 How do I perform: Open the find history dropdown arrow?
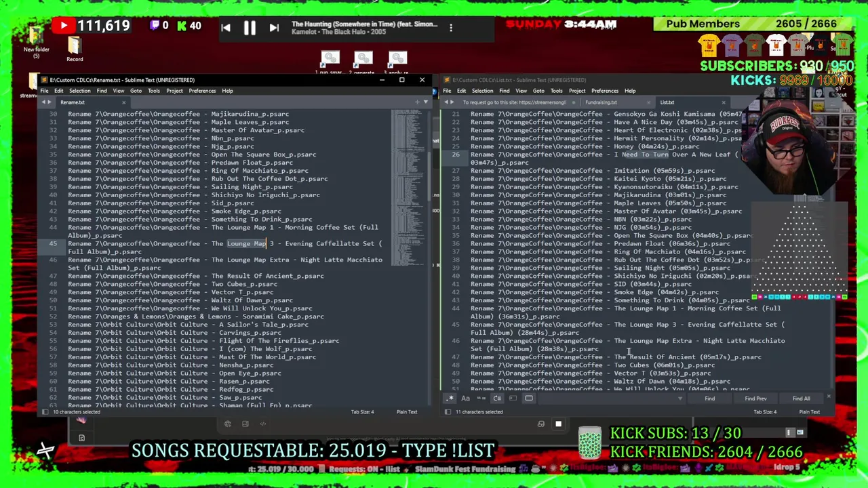click(680, 399)
